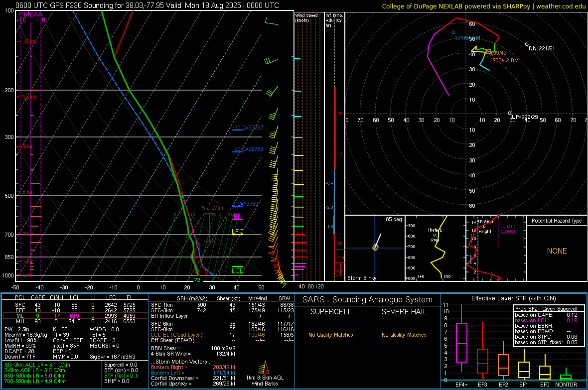The width and height of the screenshot is (588, 390).
Task: Click the PW = 2.5in value
Action: [17, 329]
